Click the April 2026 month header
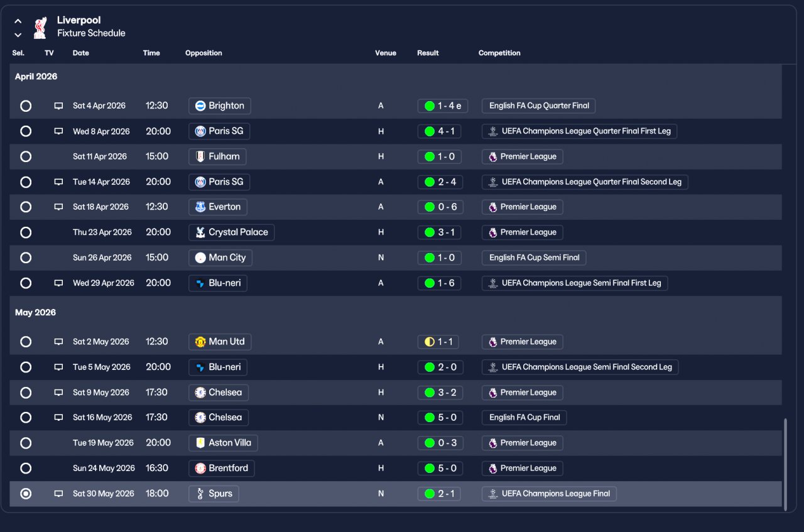This screenshot has width=804, height=532. point(36,77)
